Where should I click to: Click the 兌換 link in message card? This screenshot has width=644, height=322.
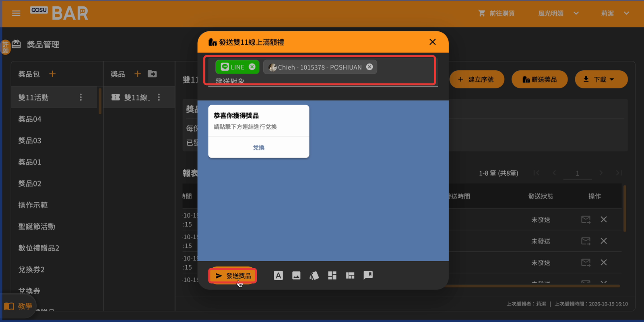tap(259, 148)
